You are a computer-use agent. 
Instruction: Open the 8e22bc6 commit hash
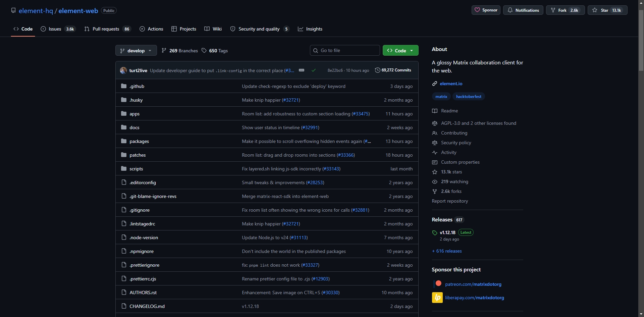point(335,70)
